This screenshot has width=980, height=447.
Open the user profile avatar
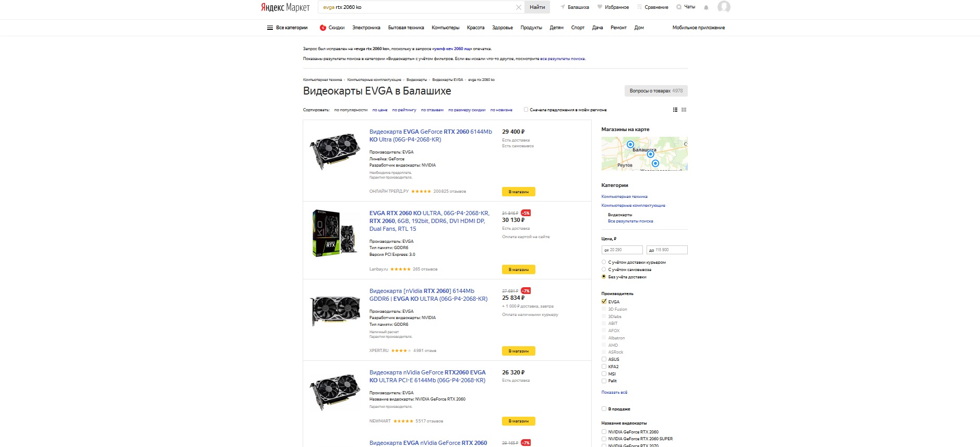click(x=724, y=7)
